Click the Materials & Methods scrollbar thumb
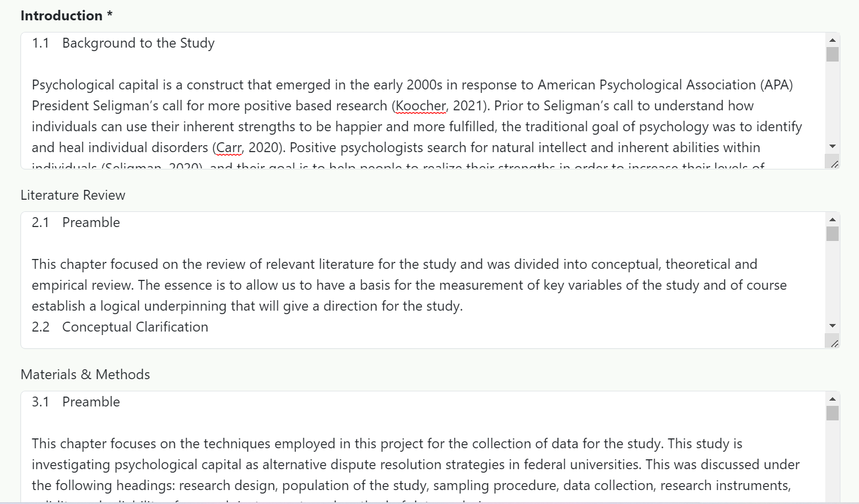 832,413
